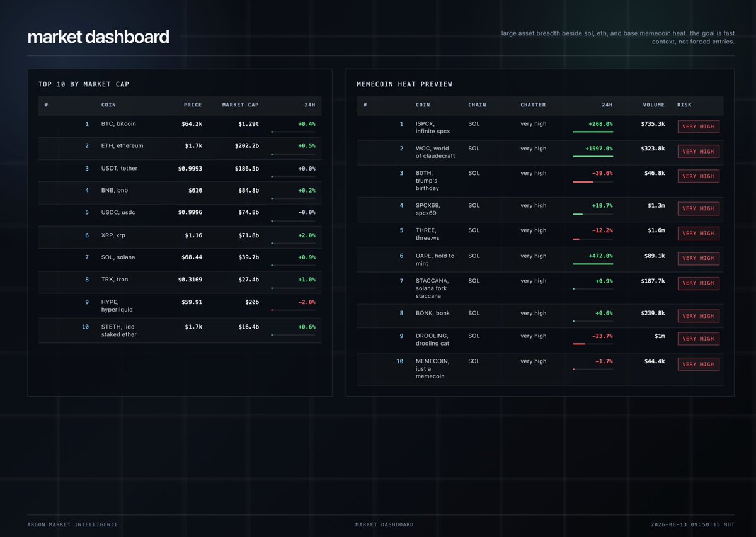Click VERY HIGH risk badge for SPCX69

[698, 208]
